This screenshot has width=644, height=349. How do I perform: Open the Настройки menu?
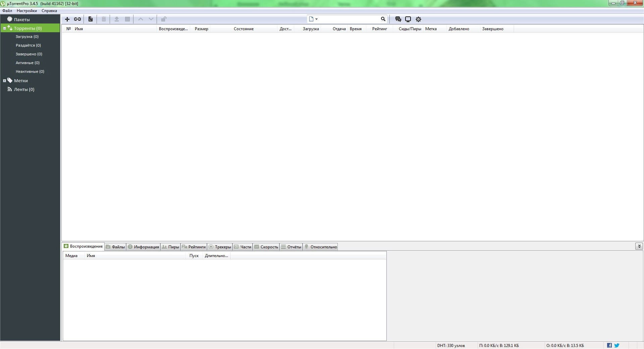tap(26, 10)
